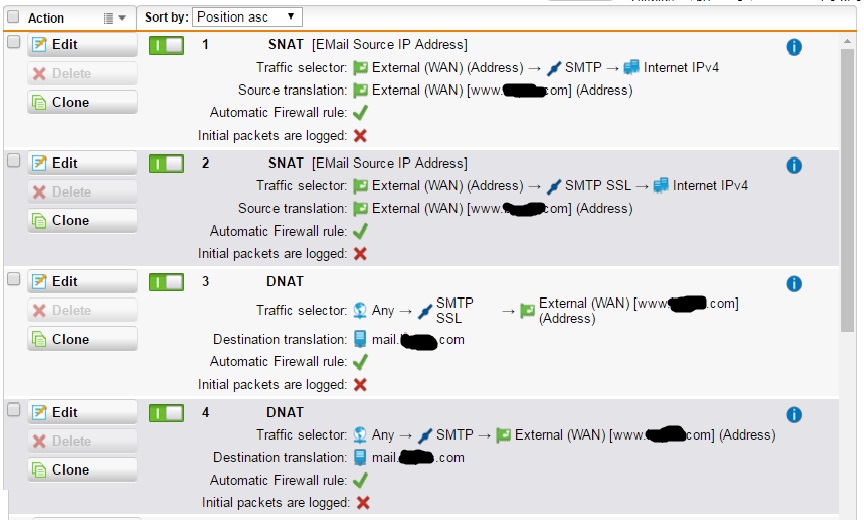The width and height of the screenshot is (864, 520).
Task: Edit SNAT rule 1
Action: (x=82, y=45)
